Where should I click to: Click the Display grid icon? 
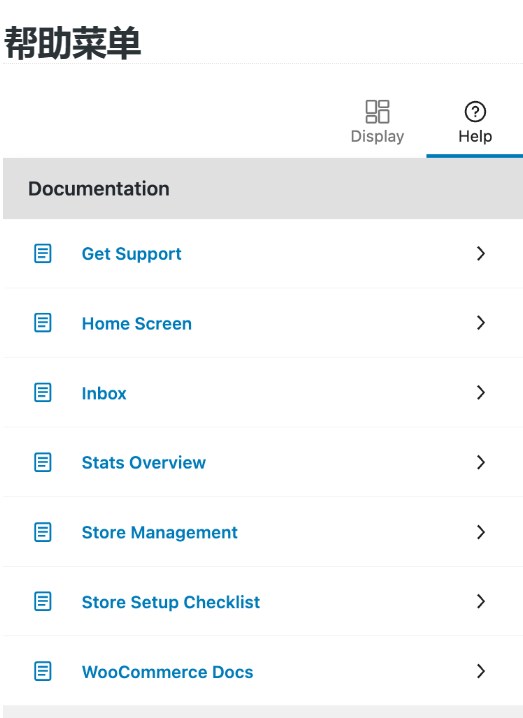pyautogui.click(x=377, y=112)
